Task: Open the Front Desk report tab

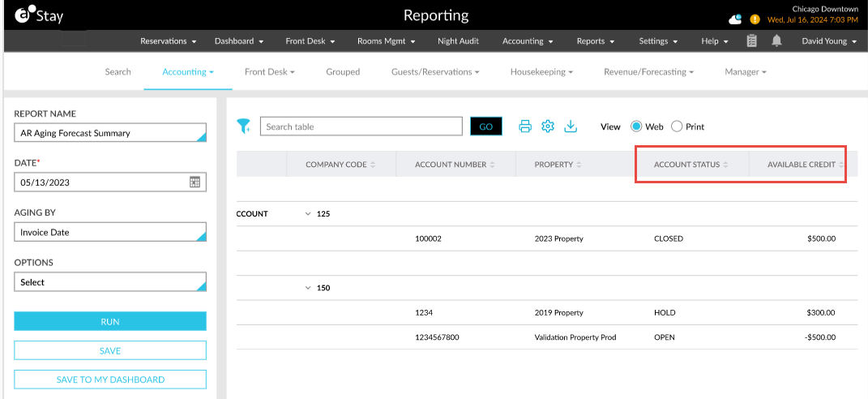Action: coord(270,71)
